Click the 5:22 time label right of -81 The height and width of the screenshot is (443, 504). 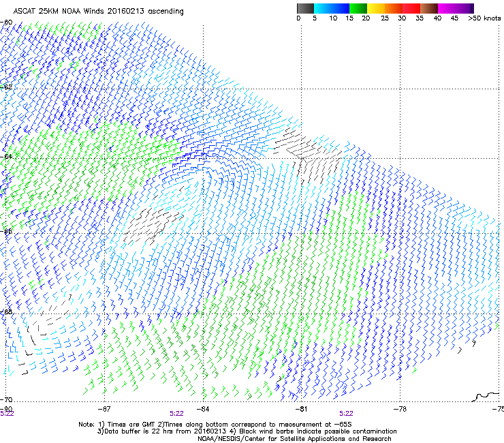[x=346, y=414]
